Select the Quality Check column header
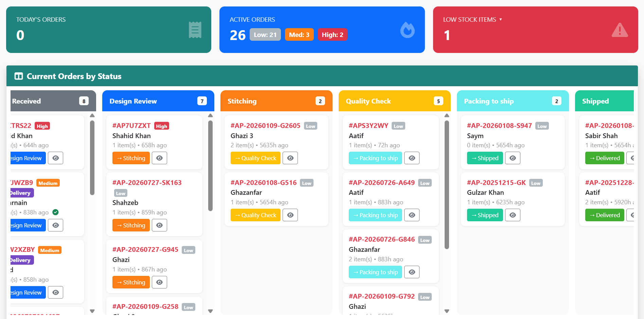The width and height of the screenshot is (644, 319). [x=395, y=101]
